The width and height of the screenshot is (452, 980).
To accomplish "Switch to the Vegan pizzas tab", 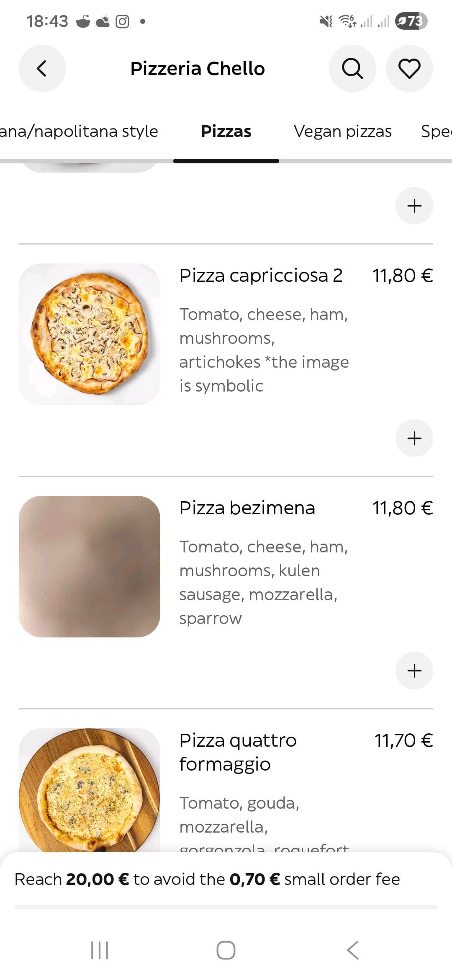I will tap(342, 132).
